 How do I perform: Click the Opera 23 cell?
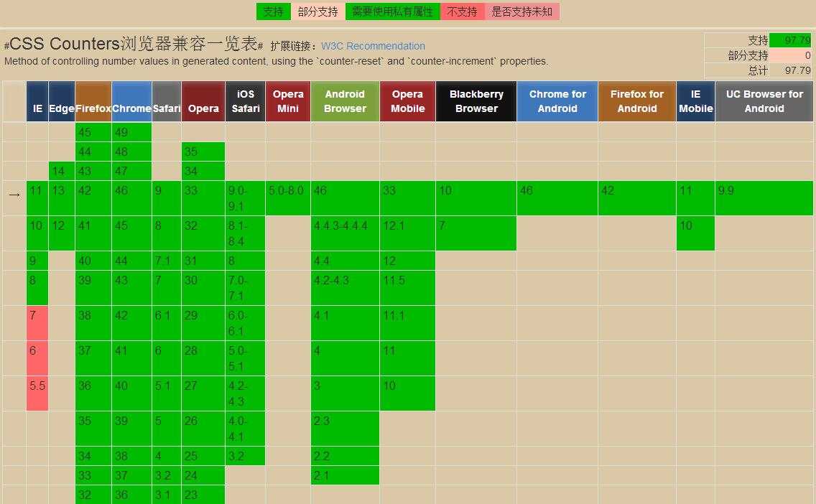click(x=203, y=495)
